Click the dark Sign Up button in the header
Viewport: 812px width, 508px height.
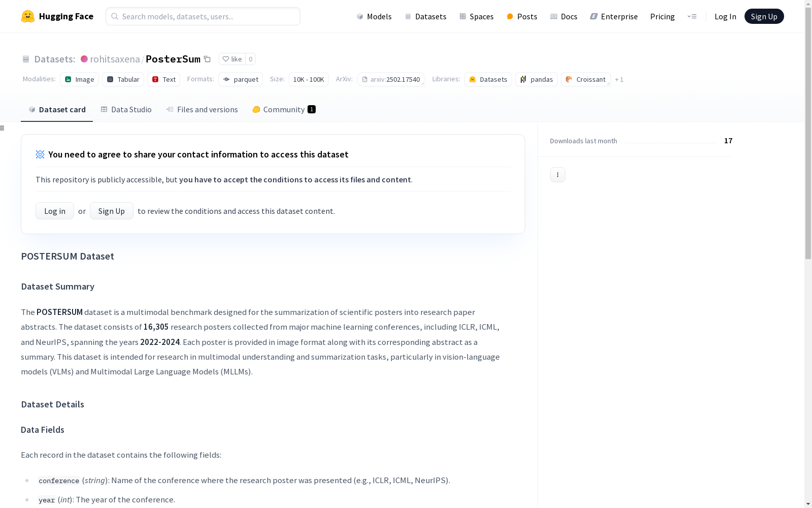(764, 16)
